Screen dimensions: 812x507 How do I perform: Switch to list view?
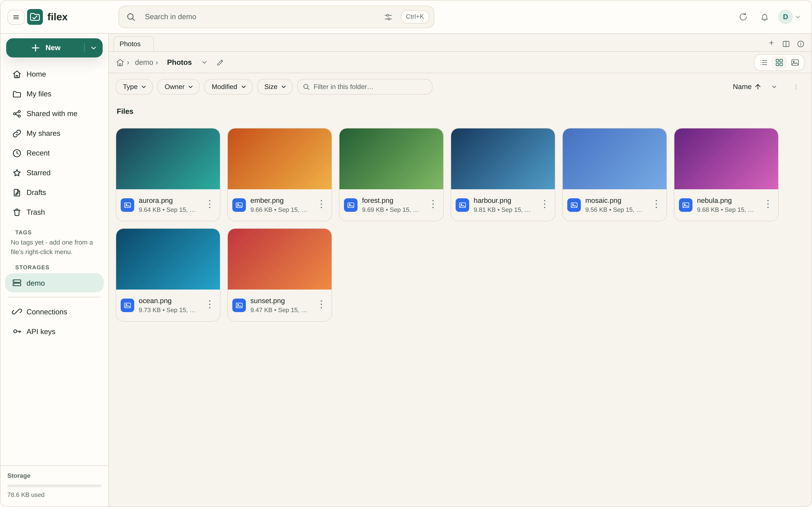tap(763, 62)
